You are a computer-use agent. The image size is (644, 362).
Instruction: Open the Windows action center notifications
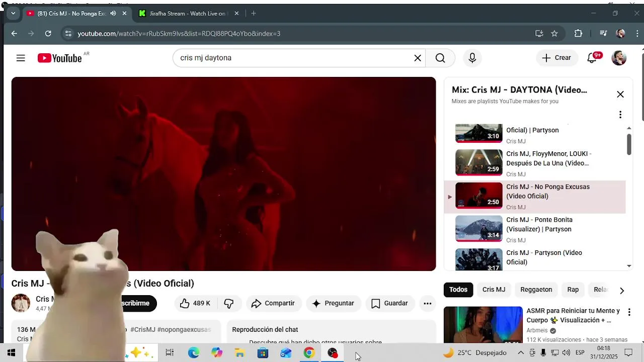tap(628, 353)
